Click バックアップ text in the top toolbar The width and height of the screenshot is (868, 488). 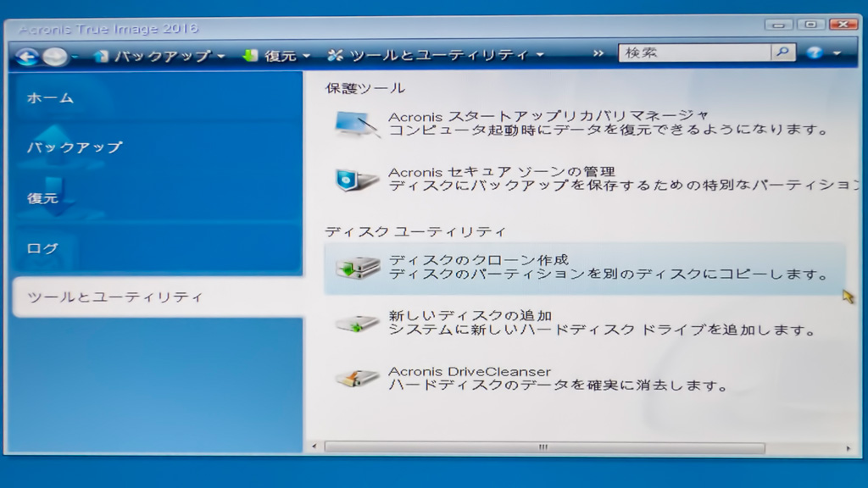tap(162, 57)
